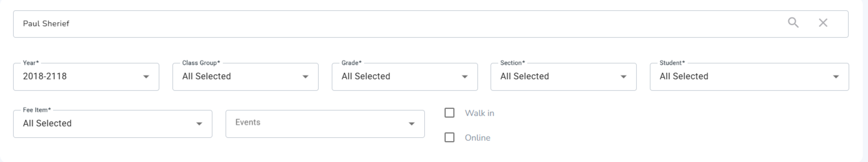868x162 pixels.
Task: Click the Fee Item dropdown caret
Action: pyautogui.click(x=199, y=124)
